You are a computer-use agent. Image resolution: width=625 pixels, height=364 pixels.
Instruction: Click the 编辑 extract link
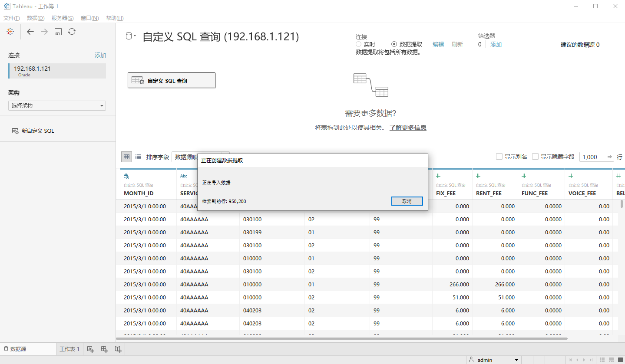tap(438, 44)
